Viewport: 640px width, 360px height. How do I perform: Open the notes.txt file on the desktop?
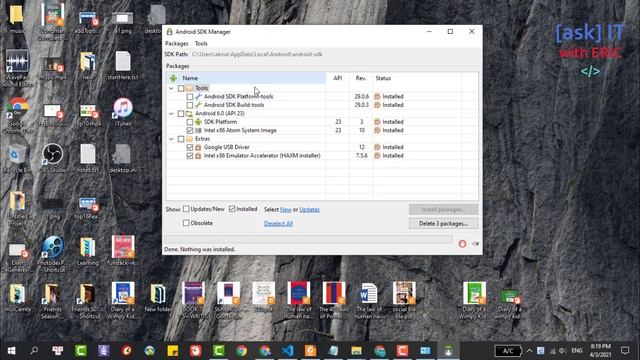(x=88, y=158)
